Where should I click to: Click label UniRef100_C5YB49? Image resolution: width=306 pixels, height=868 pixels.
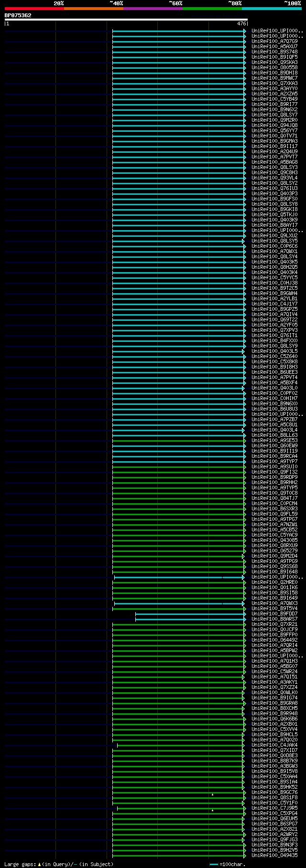(x=274, y=99)
